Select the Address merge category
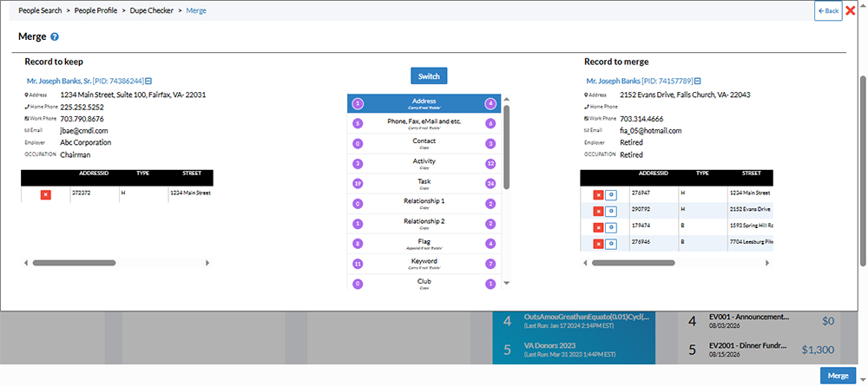The width and height of the screenshot is (868, 386). (x=424, y=104)
